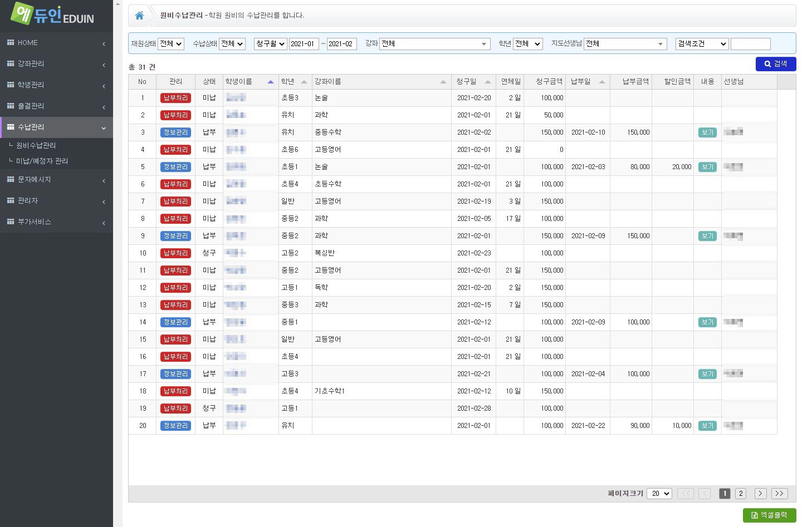Click 초등수학 course in row 6
Image resolution: width=812 pixels, height=527 pixels.
[328, 184]
